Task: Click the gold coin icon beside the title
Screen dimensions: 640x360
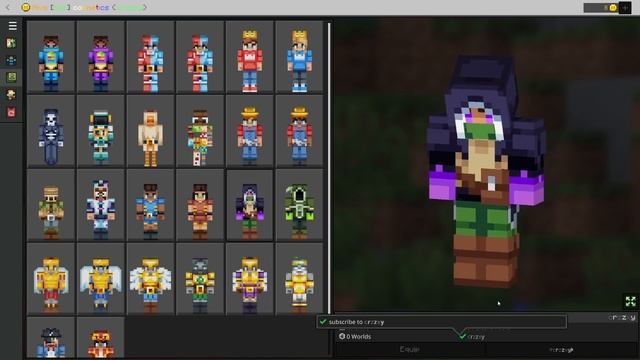Action: pos(26,7)
